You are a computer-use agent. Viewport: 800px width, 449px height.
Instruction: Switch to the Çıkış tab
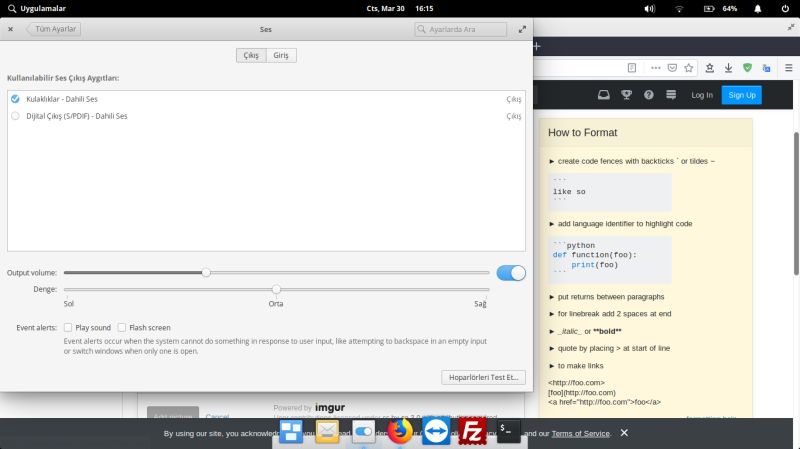251,55
